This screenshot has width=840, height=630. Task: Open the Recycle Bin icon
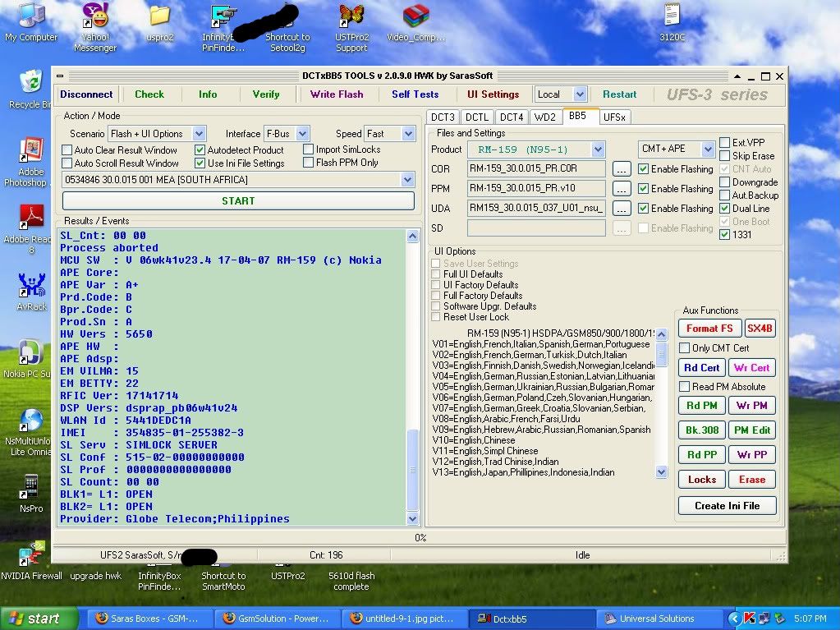[x=30, y=89]
